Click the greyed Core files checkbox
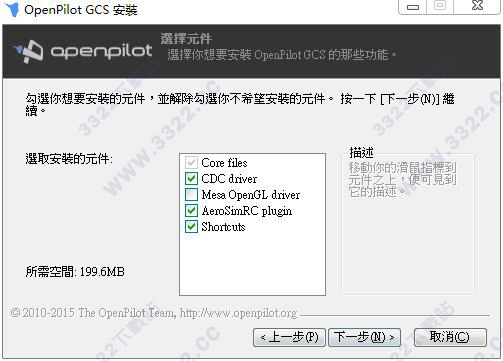The height and width of the screenshot is (361, 503). point(191,163)
